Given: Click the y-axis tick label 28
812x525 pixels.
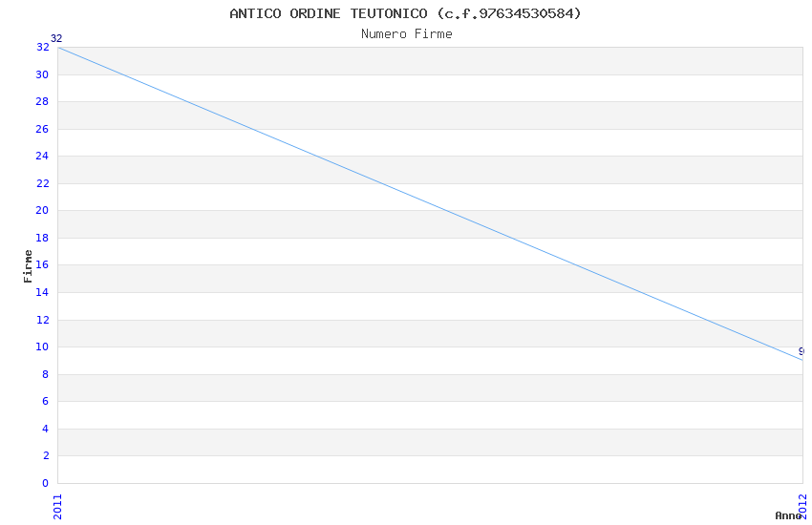Looking at the screenshot, I should [42, 101].
